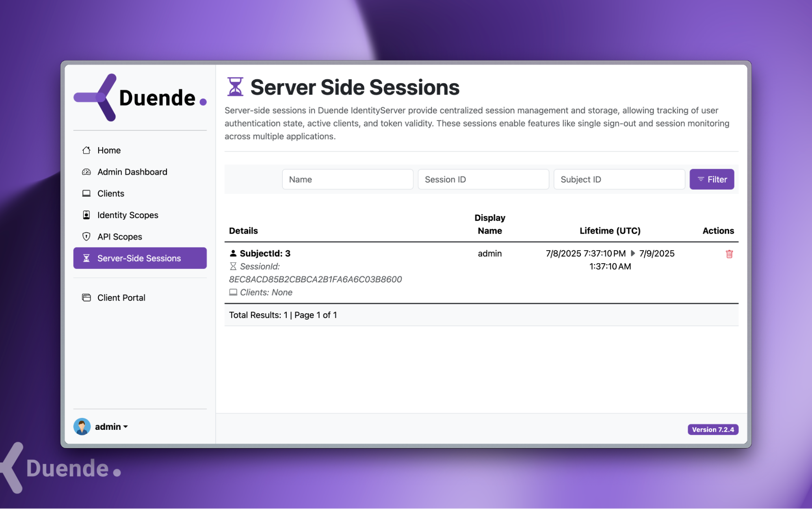Click the 7/8/2025 7:37:10 PM start time
Screen dimensions: 812x509
(x=586, y=253)
